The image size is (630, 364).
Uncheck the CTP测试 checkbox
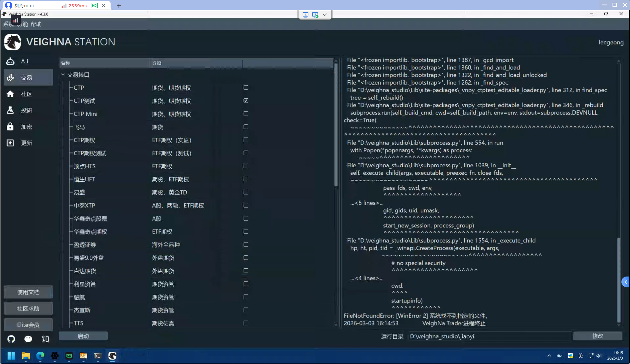click(x=246, y=101)
